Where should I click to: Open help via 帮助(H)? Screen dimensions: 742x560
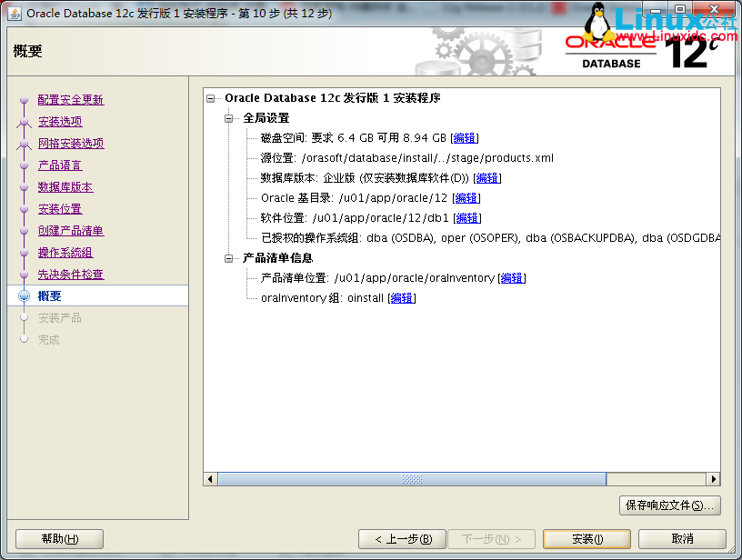(58, 538)
